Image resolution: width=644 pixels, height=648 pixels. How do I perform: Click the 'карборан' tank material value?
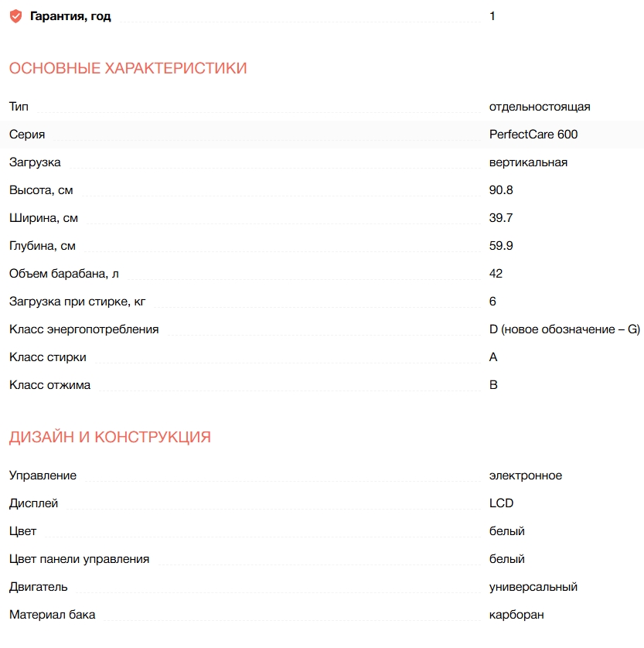(516, 615)
